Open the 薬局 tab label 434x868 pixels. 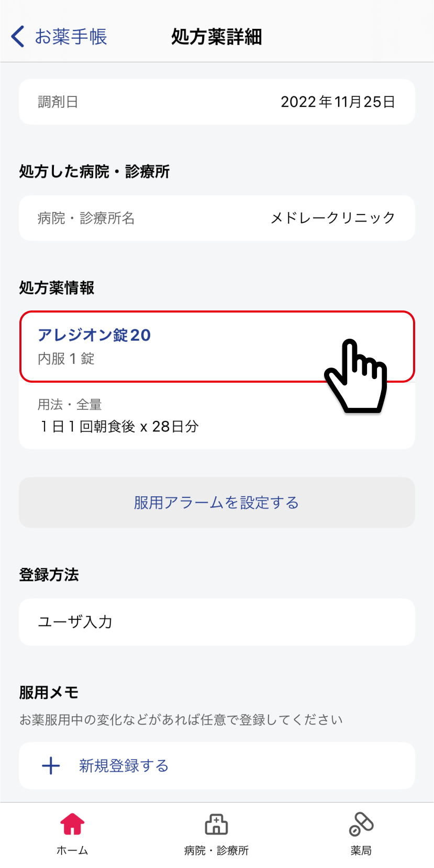pyautogui.click(x=361, y=851)
